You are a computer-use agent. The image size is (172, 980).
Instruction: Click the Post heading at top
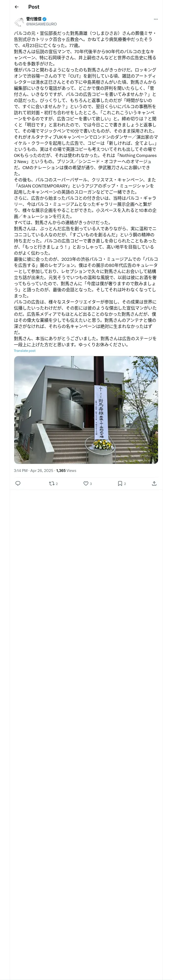34,7
